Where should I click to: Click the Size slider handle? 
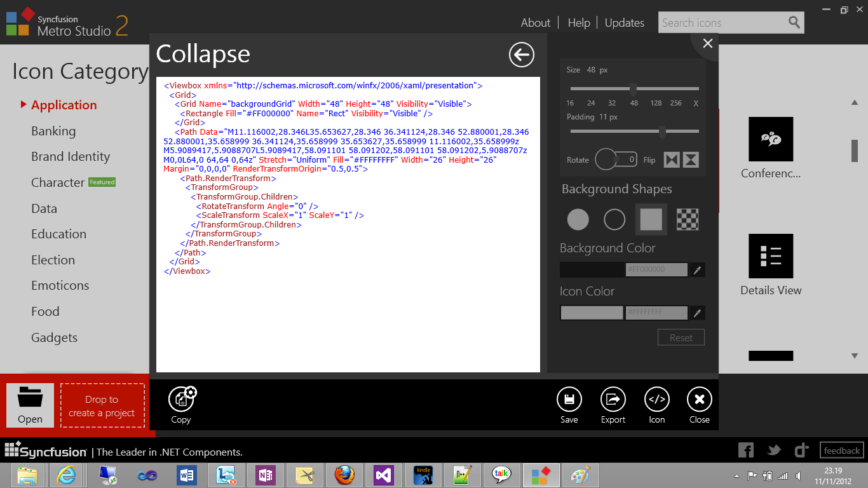634,89
